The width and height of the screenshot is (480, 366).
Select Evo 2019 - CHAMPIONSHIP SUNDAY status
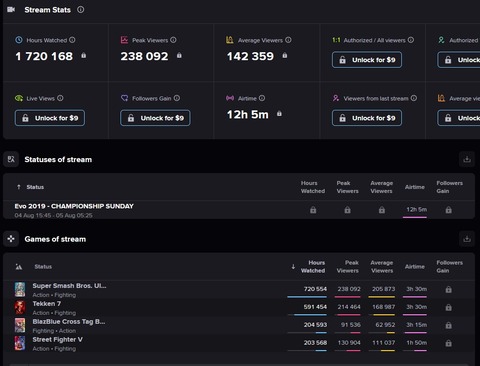[74, 206]
